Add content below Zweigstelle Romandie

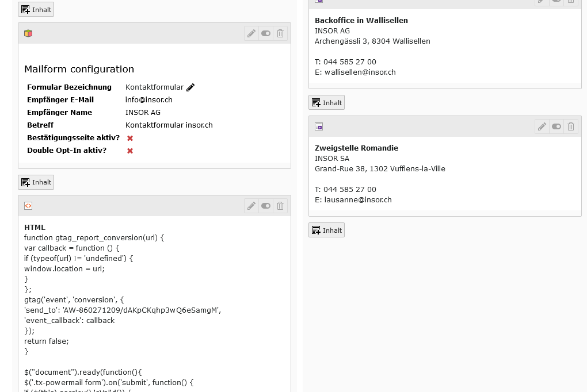pyautogui.click(x=326, y=230)
